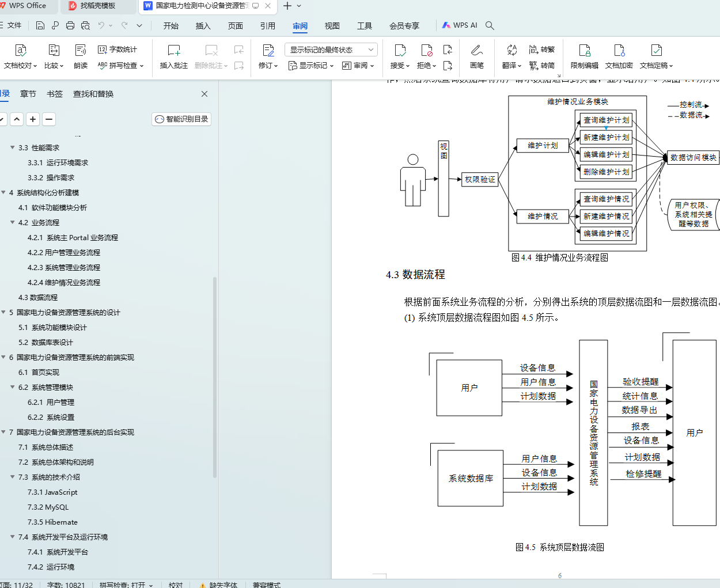Screen dimensions: 720x588
Task: Open 显示标记 dropdown
Action: [311, 66]
